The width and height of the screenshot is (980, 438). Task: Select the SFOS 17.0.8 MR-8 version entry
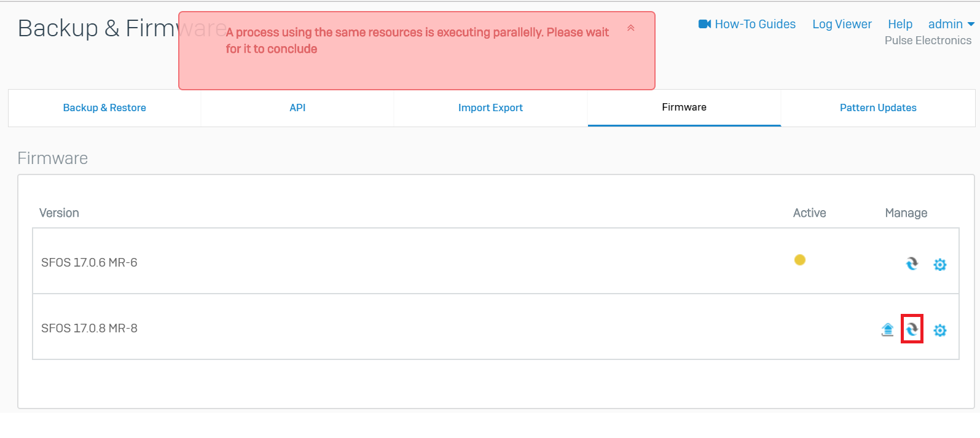point(89,328)
